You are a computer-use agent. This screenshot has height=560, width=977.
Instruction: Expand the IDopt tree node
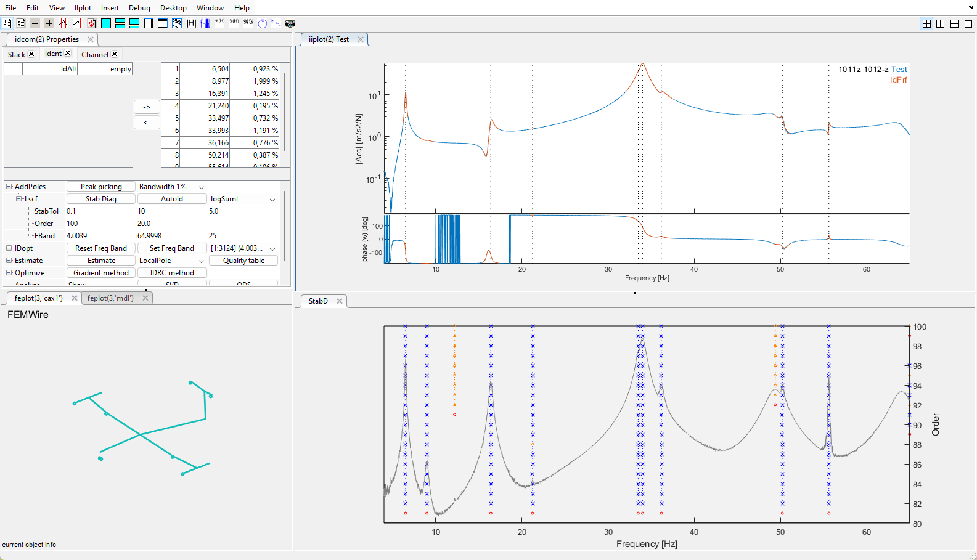tap(9, 248)
